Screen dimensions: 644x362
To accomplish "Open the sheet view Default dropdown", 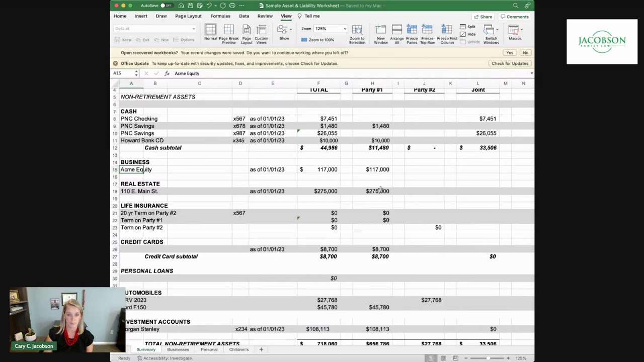I will click(x=155, y=29).
